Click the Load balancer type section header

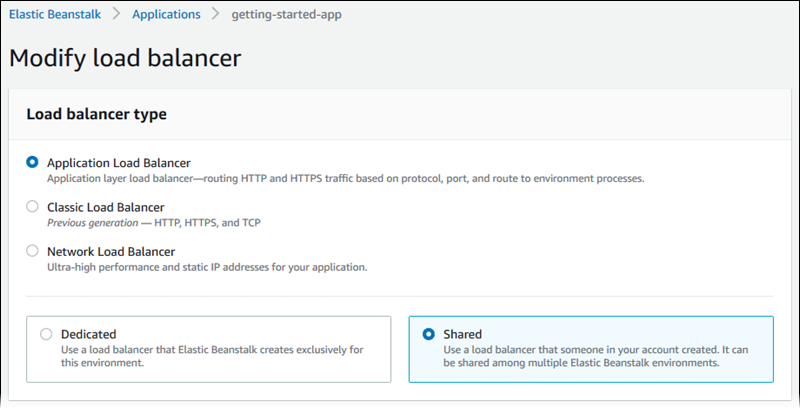96,114
